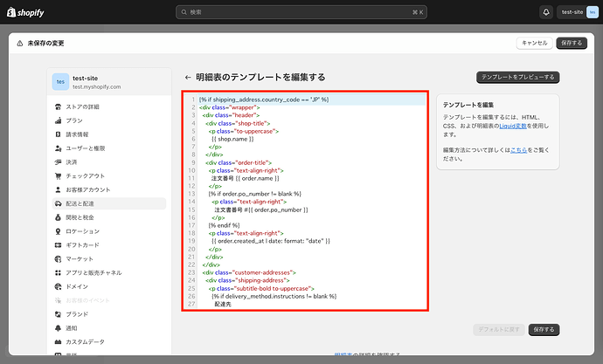Click the test-site store name
This screenshot has height=364, width=603.
(86, 78)
